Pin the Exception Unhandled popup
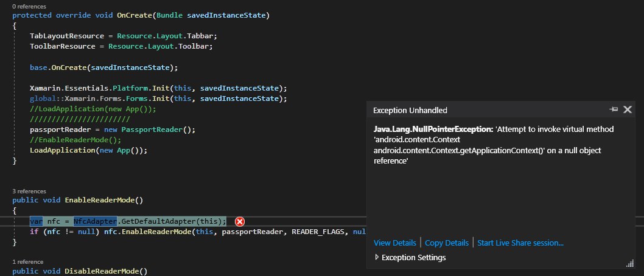The height and width of the screenshot is (276, 644). (614, 109)
